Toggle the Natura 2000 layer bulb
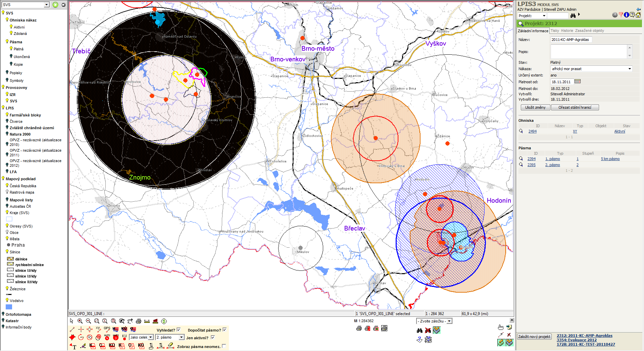 pyautogui.click(x=7, y=134)
